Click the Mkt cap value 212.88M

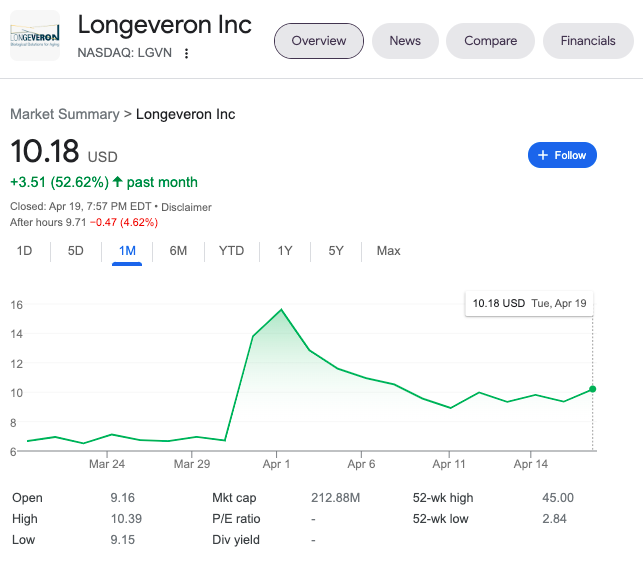335,498
